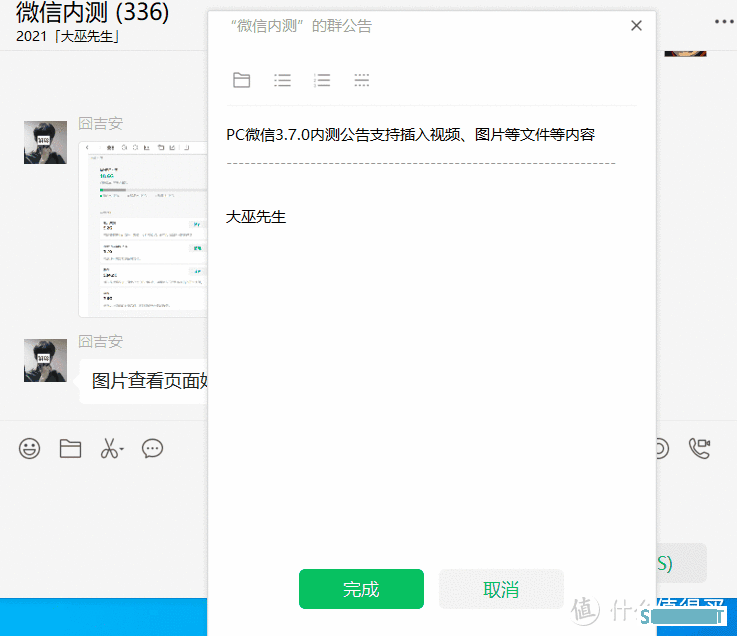The height and width of the screenshot is (636, 737).
Task: Start a voice or video call
Action: [x=699, y=448]
